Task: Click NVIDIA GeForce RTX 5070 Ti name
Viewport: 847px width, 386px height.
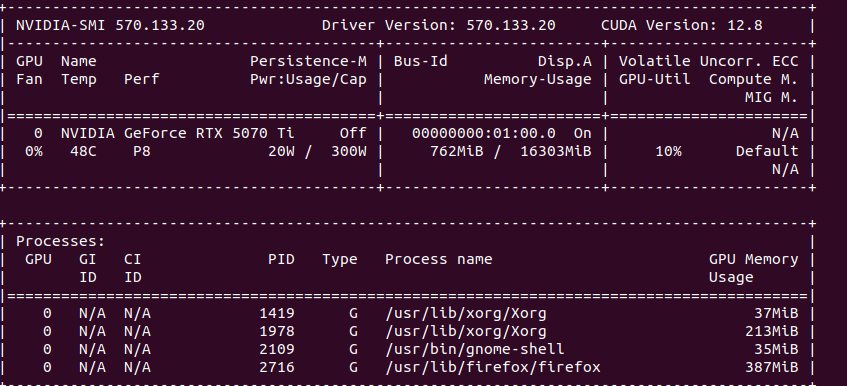Action: point(178,133)
